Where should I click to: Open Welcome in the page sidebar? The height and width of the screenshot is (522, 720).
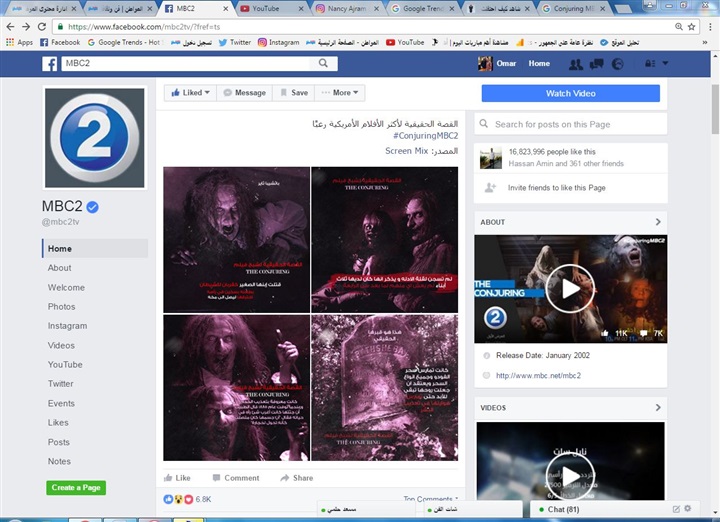pyautogui.click(x=66, y=287)
